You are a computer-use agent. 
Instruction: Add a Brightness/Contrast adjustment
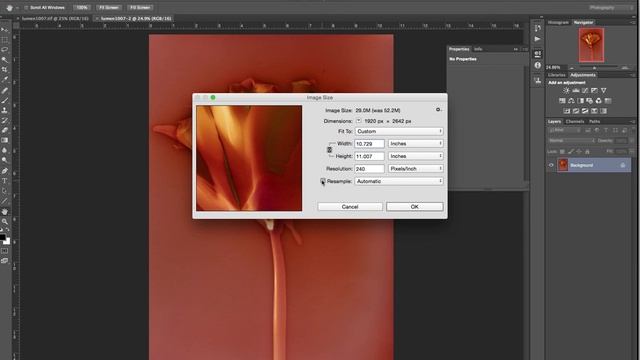[x=566, y=91]
